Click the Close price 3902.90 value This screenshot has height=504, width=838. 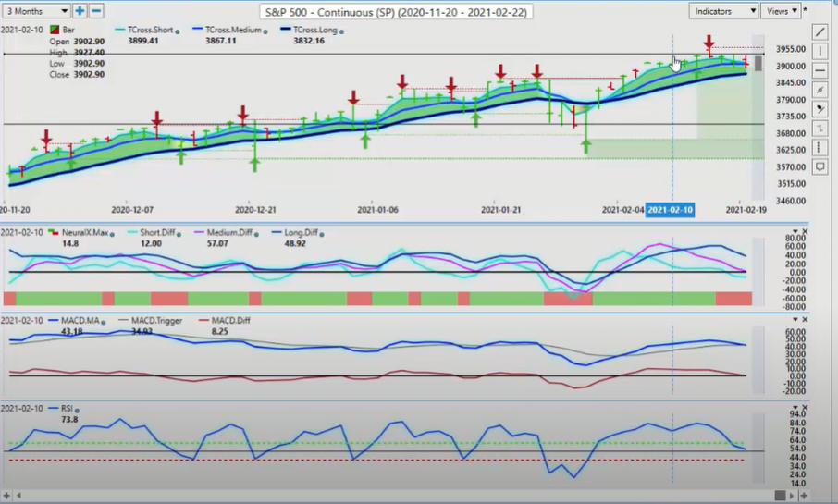pos(89,74)
